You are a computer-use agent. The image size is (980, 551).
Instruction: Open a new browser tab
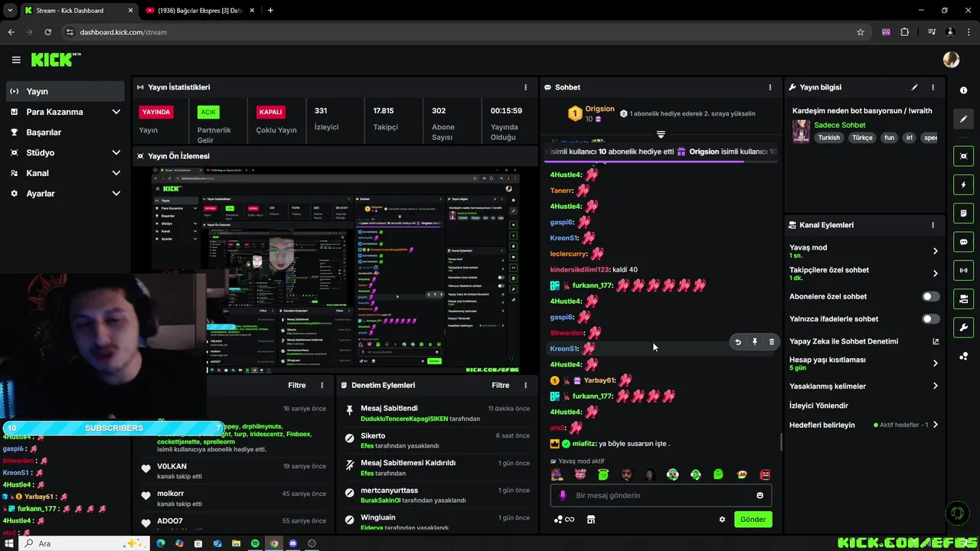270,11
